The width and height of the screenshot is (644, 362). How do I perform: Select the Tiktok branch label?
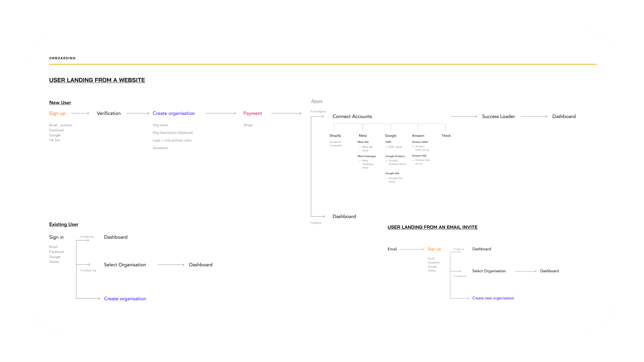tap(446, 135)
